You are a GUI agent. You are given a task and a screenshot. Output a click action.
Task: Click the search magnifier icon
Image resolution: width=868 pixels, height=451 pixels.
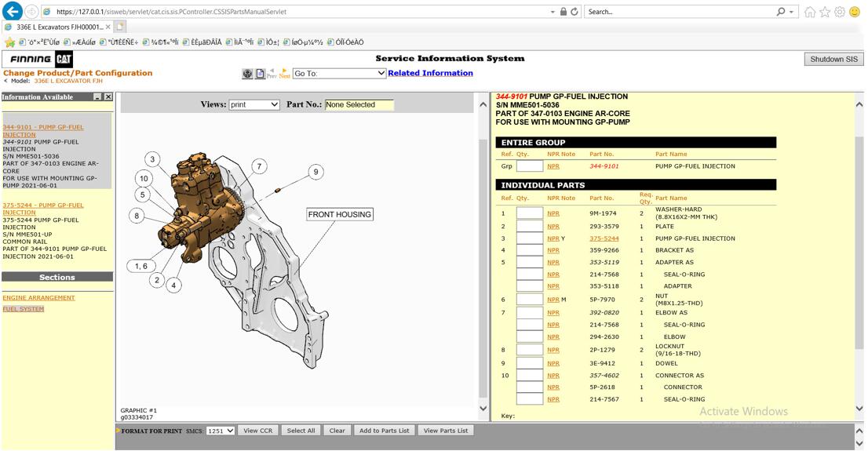coord(781,12)
